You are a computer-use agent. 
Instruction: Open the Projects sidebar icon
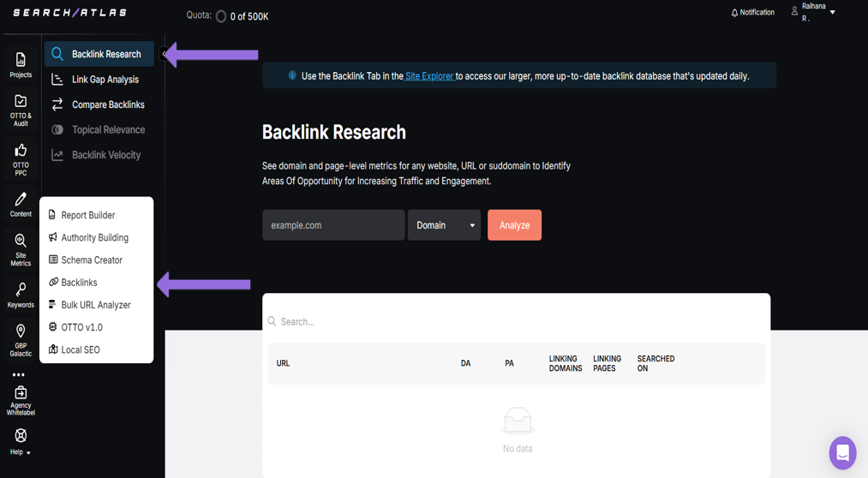[21, 64]
